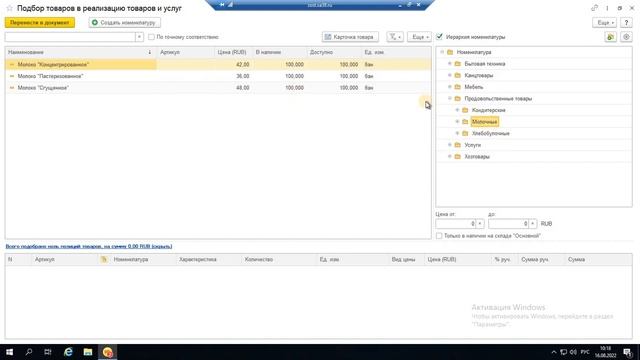The width and height of the screenshot is (640, 360).
Task: Click the 'до' price field's small arrow button
Action: point(533,224)
